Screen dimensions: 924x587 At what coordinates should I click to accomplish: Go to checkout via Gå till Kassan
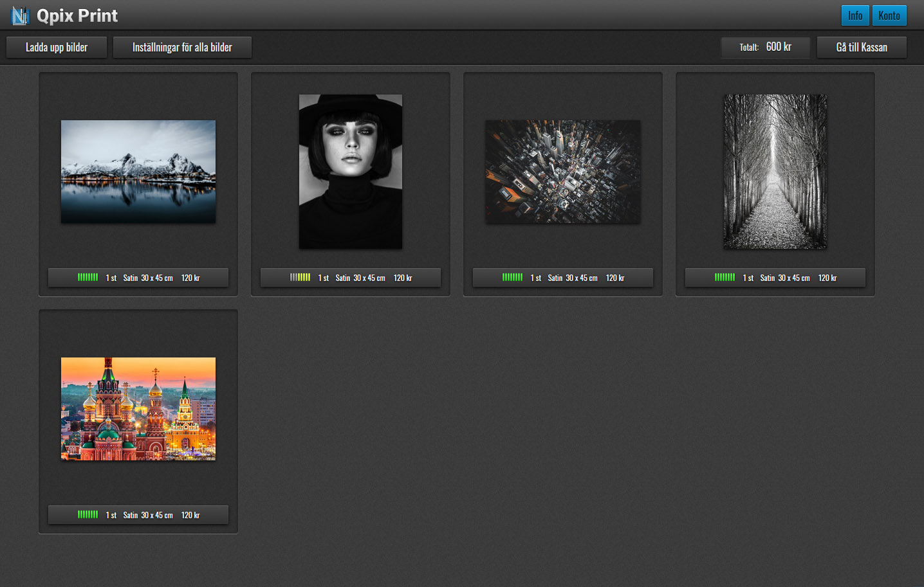(x=862, y=47)
